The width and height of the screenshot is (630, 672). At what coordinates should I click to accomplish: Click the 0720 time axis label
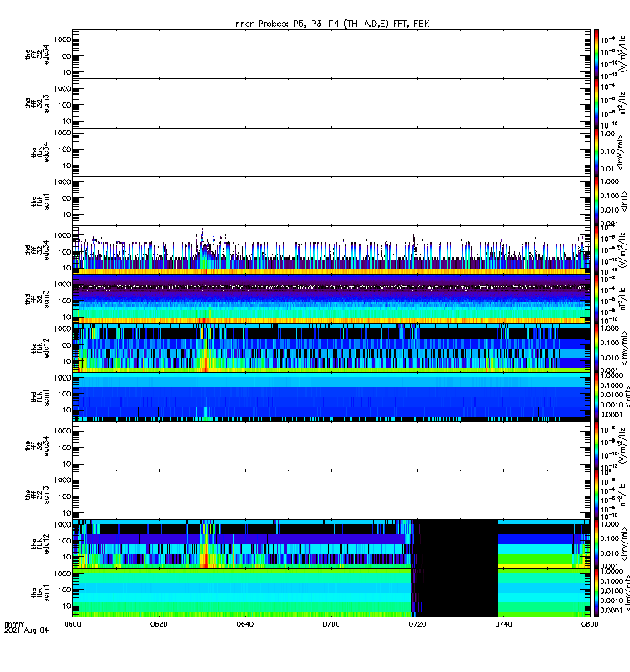[417, 624]
